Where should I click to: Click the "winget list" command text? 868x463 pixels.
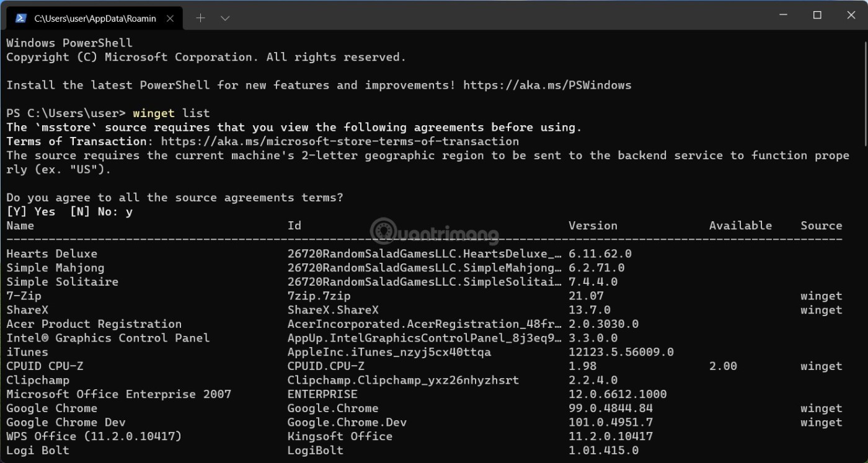point(171,113)
